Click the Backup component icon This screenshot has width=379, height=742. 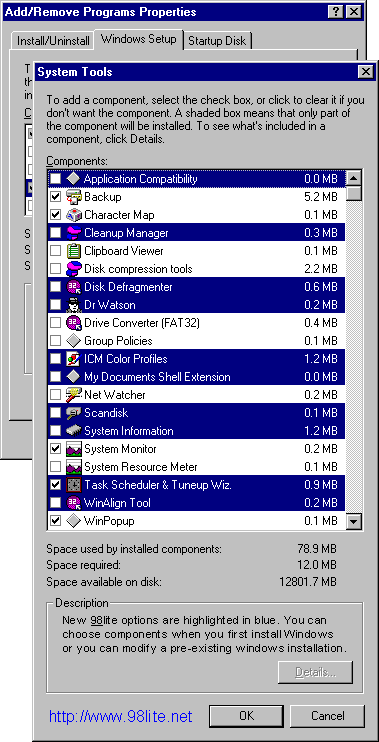coord(73,197)
